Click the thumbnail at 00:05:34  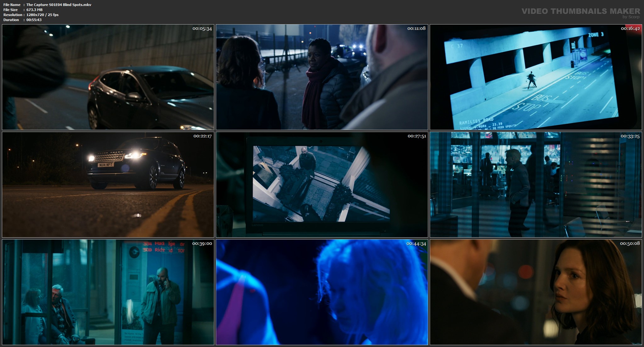tap(108, 77)
